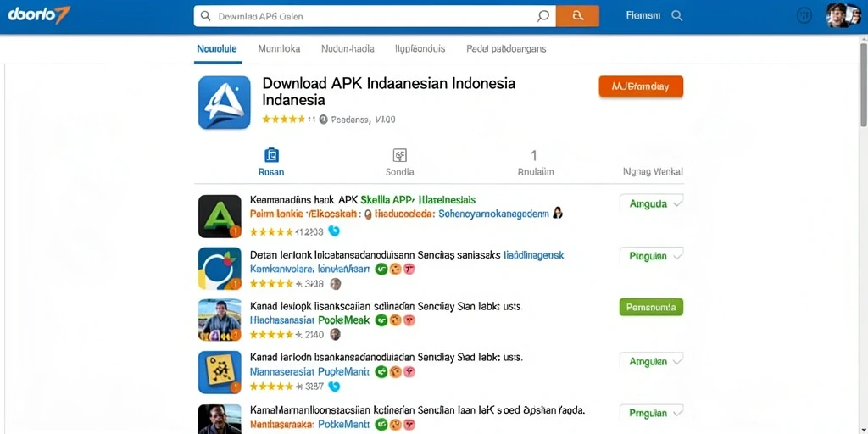Expand 'Pingulan' dropdown in last row
The width and height of the screenshot is (868, 434).
point(651,413)
